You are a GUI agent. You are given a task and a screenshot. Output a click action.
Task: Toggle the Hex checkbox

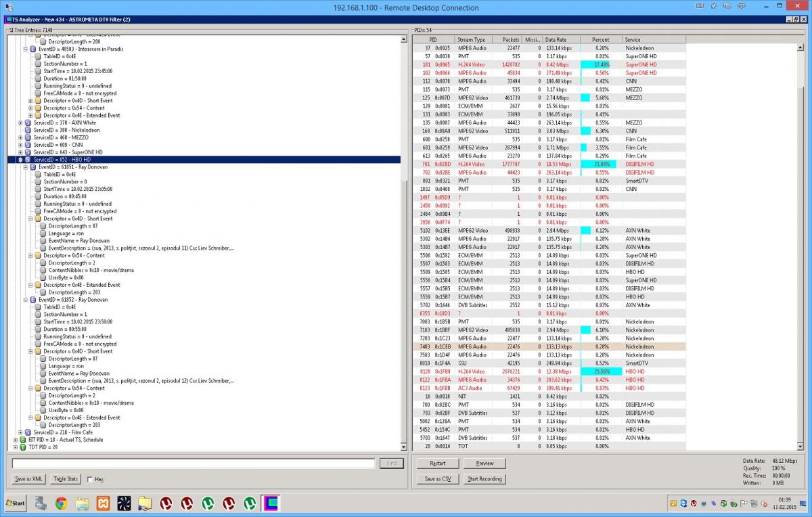(91, 479)
